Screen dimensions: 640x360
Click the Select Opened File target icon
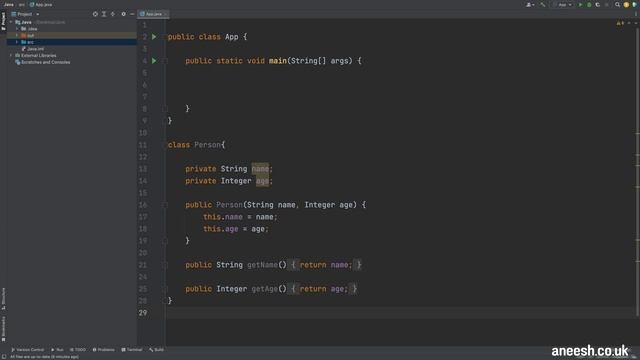coord(95,14)
